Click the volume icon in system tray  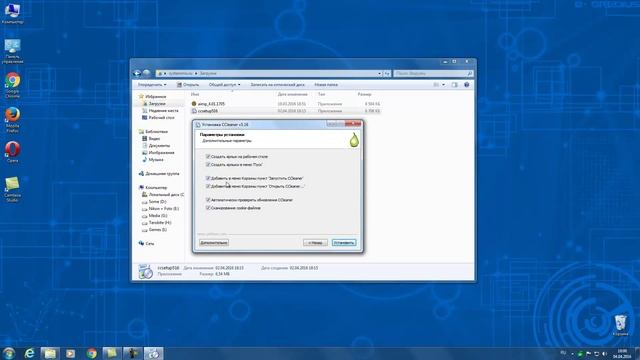[x=604, y=353]
